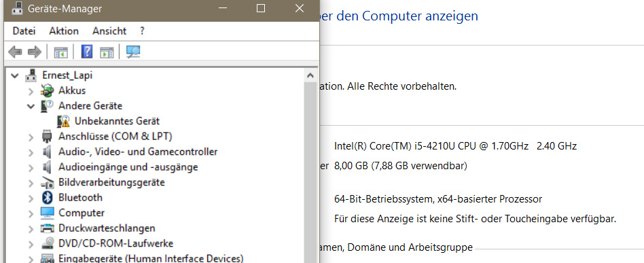644x263 pixels.
Task: Maximize the Geräte-Manager window
Action: [x=261, y=8]
